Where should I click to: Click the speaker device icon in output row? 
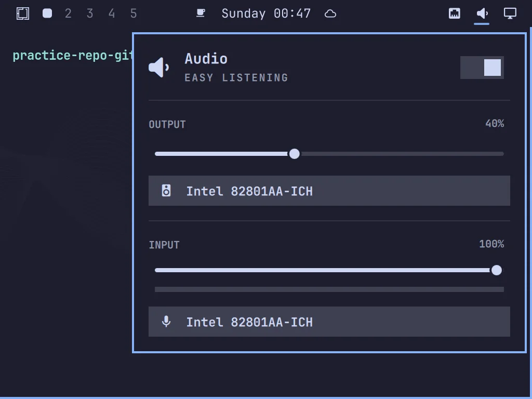click(166, 191)
